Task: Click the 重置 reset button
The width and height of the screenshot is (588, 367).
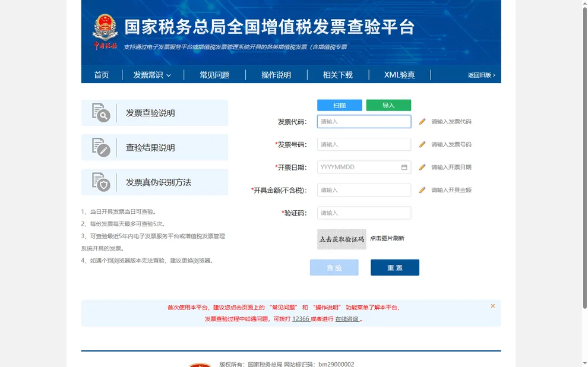Action: 395,268
